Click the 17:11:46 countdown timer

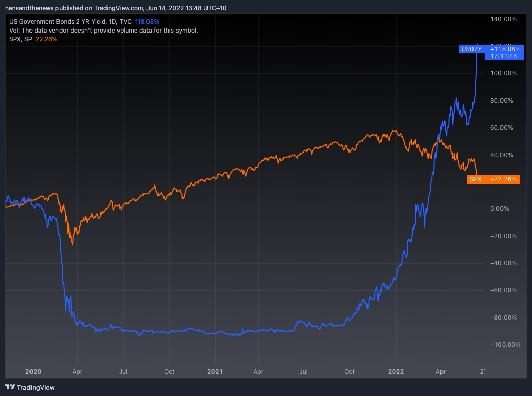[x=504, y=56]
